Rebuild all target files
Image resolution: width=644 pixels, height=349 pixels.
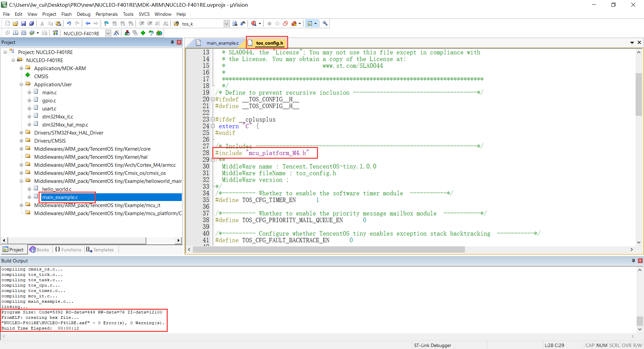[23, 33]
